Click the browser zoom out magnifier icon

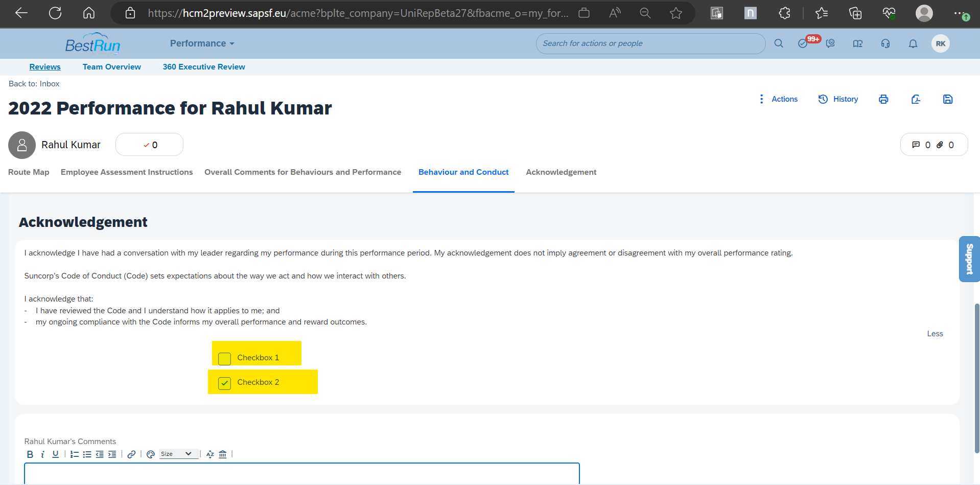pyautogui.click(x=645, y=13)
